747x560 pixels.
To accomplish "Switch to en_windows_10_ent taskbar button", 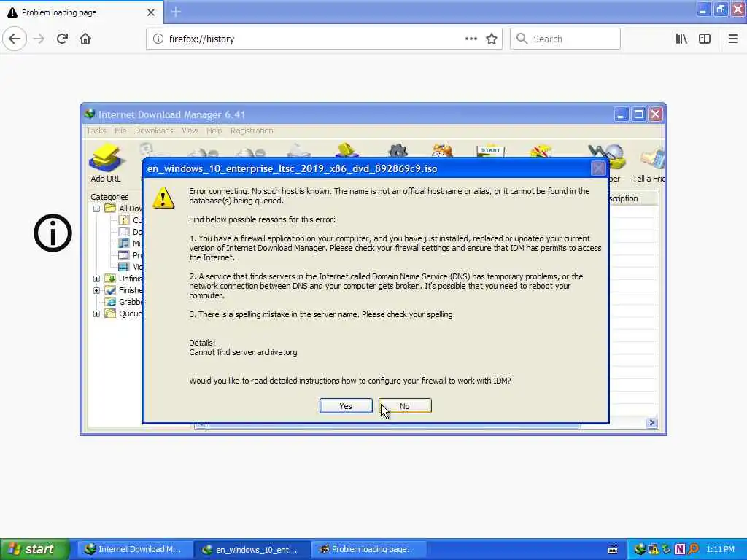I will [x=252, y=550].
